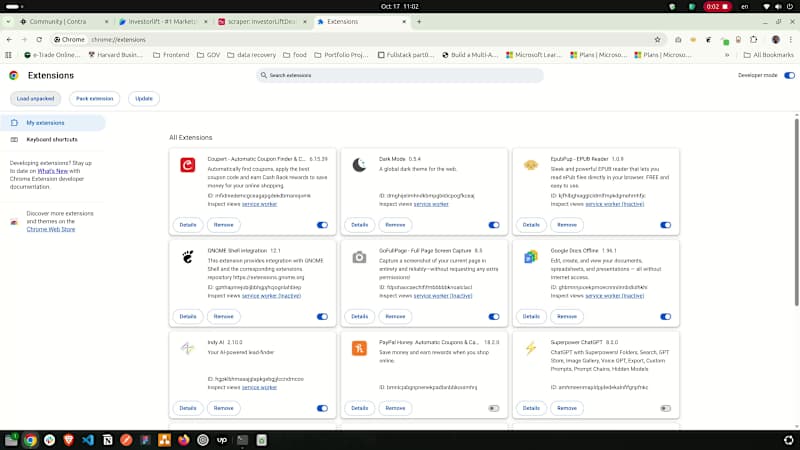Go back with the browser back arrow
Screen dimensions: 800x450
[9, 39]
